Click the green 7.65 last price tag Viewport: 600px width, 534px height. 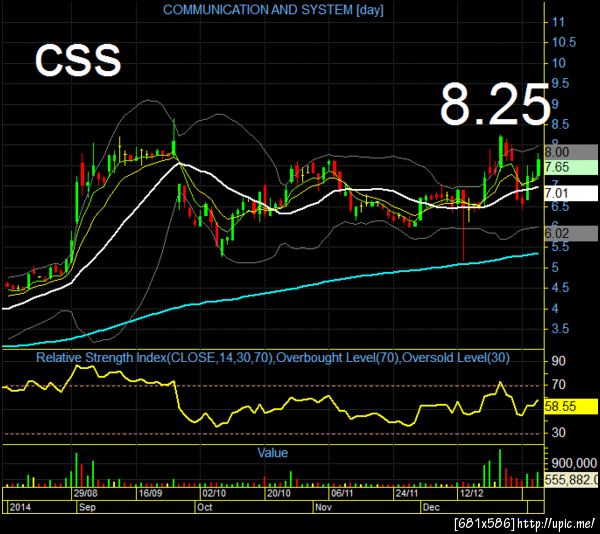point(571,167)
